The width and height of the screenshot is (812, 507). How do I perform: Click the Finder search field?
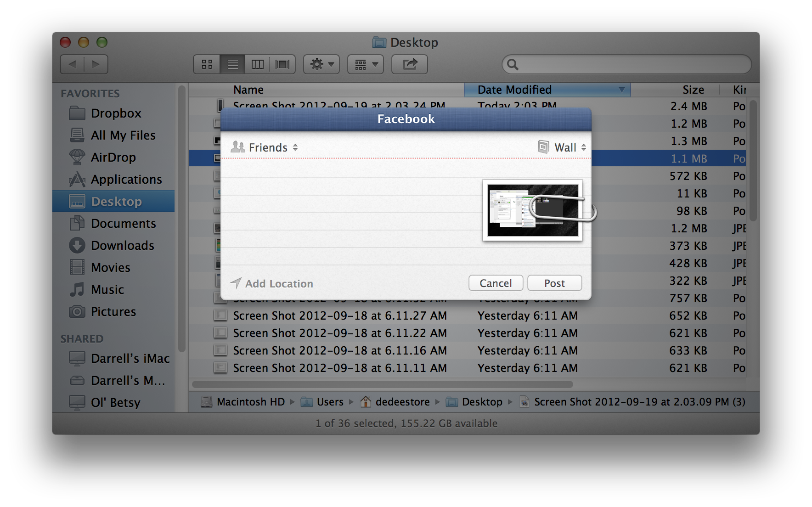pyautogui.click(x=627, y=64)
